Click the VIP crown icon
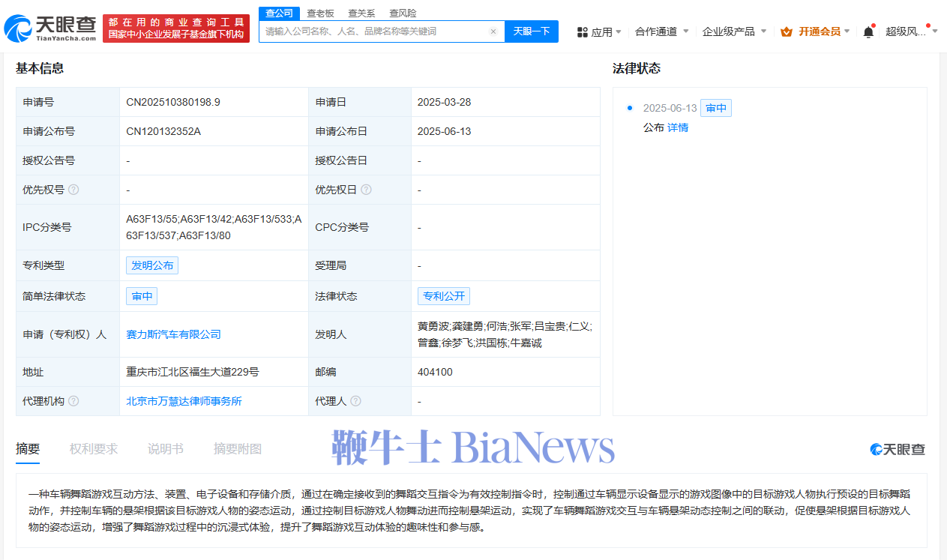Viewport: 947px width, 560px height. (787, 31)
